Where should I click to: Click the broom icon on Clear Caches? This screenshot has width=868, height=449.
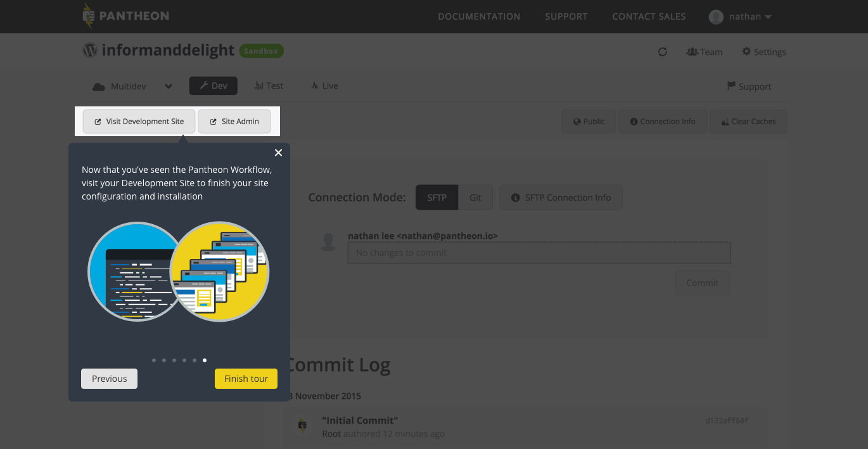[x=725, y=122]
